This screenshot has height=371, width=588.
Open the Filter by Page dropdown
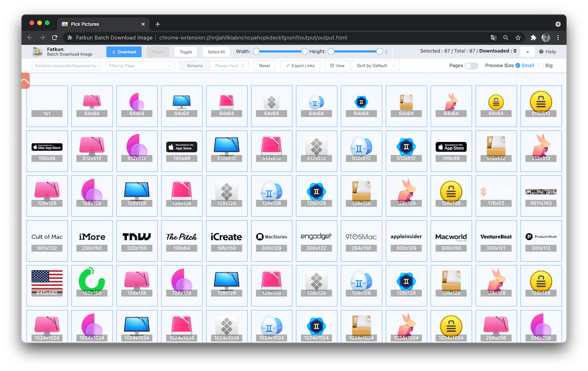(140, 66)
